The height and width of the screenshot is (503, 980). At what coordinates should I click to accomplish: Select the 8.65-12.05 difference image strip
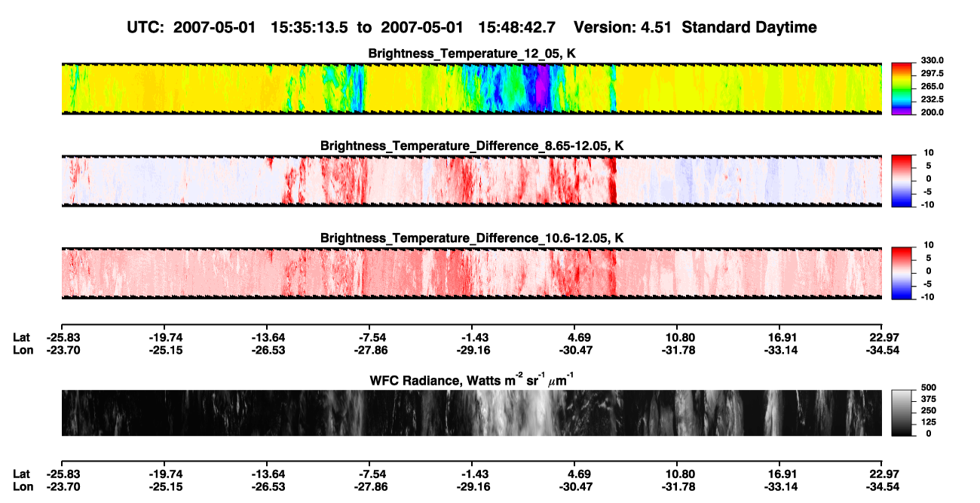(472, 181)
